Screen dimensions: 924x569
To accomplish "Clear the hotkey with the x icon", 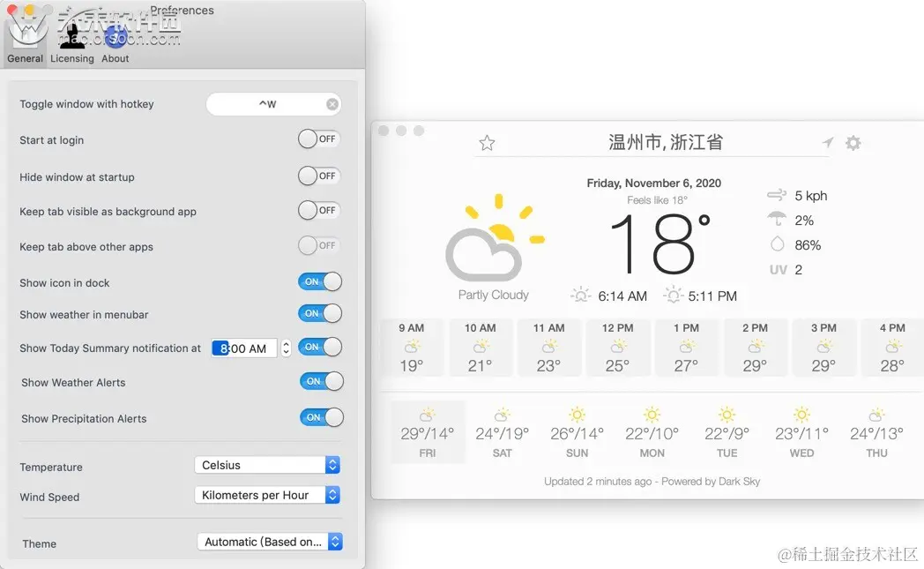I will point(332,104).
